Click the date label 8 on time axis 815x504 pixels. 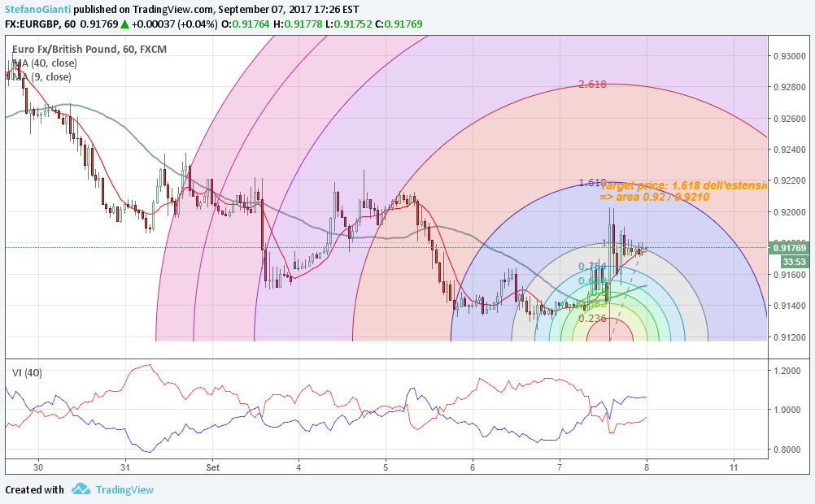[x=646, y=467]
